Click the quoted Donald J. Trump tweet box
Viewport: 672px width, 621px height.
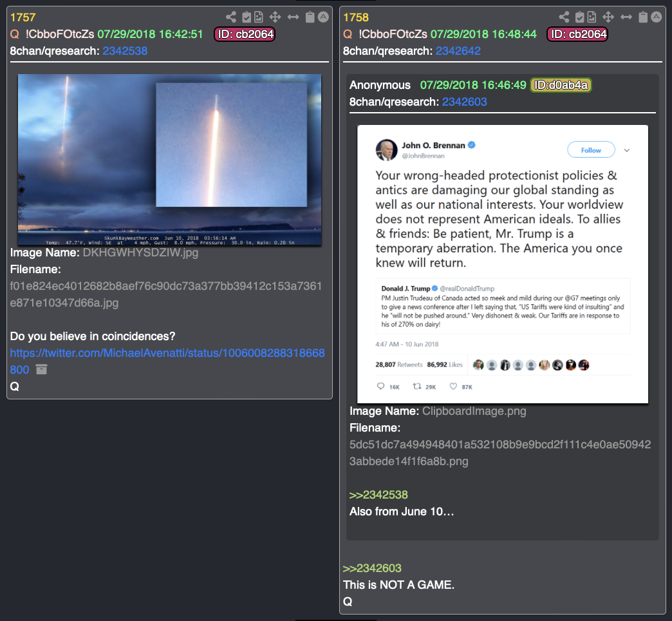pos(503,306)
